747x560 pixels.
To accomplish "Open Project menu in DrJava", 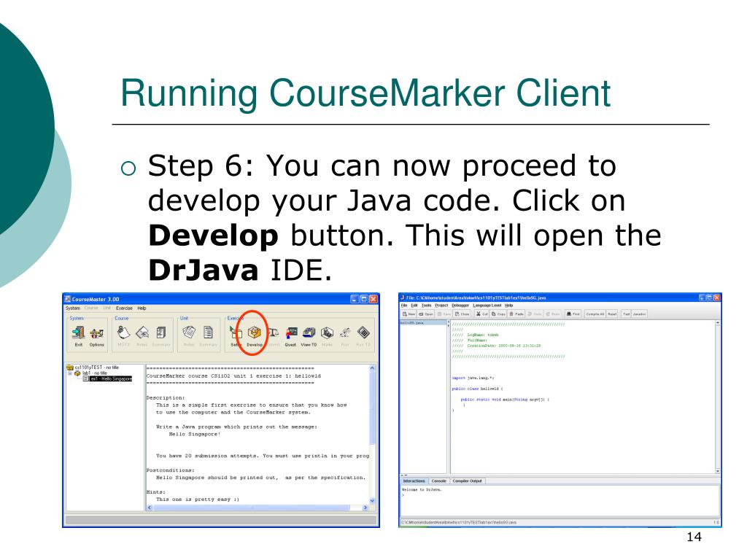I will tap(441, 306).
